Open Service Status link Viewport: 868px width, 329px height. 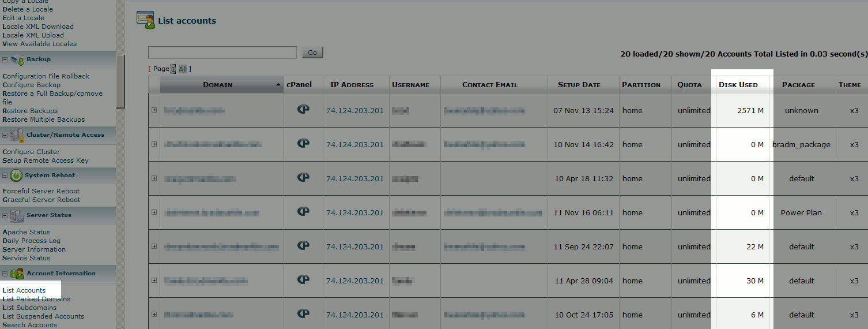click(27, 258)
